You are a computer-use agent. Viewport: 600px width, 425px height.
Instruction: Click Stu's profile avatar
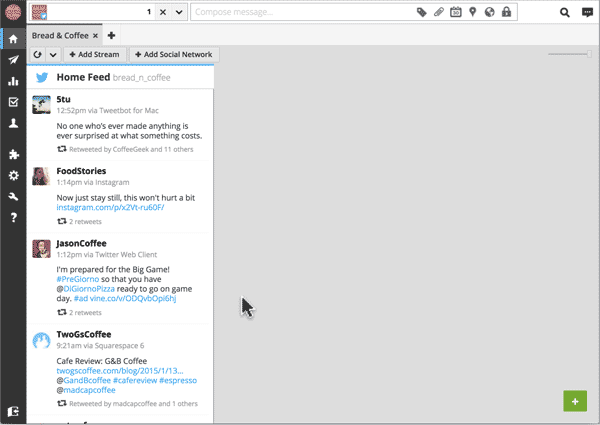click(x=41, y=105)
